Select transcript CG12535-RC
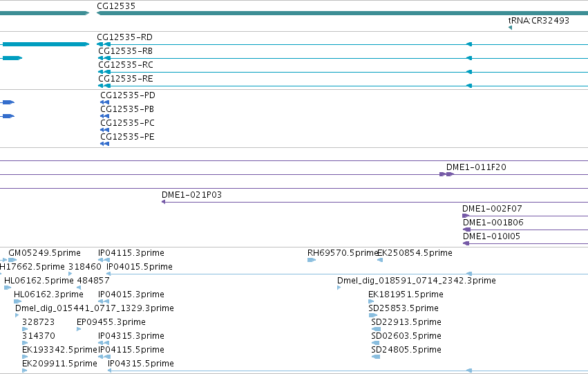The width and height of the screenshot is (588, 374). 126,65
